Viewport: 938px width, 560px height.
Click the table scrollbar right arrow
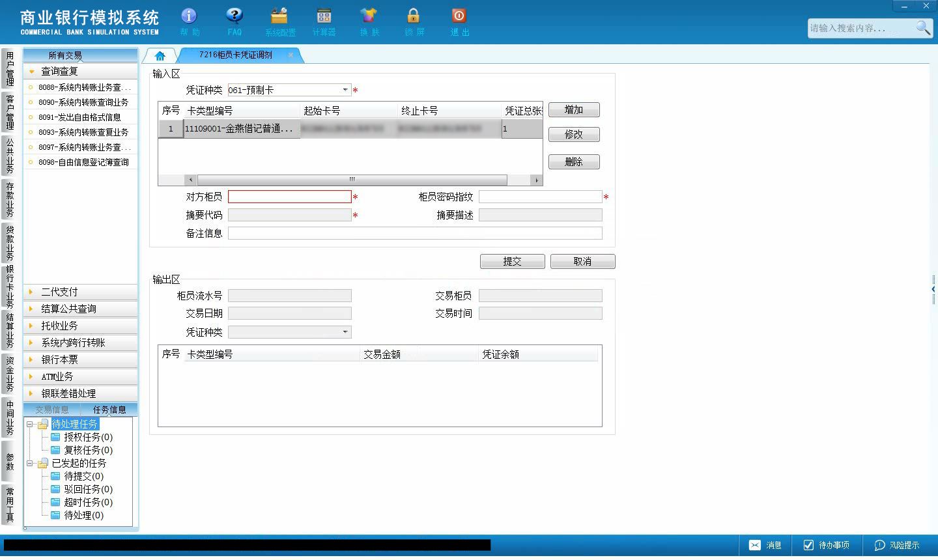[537, 180]
